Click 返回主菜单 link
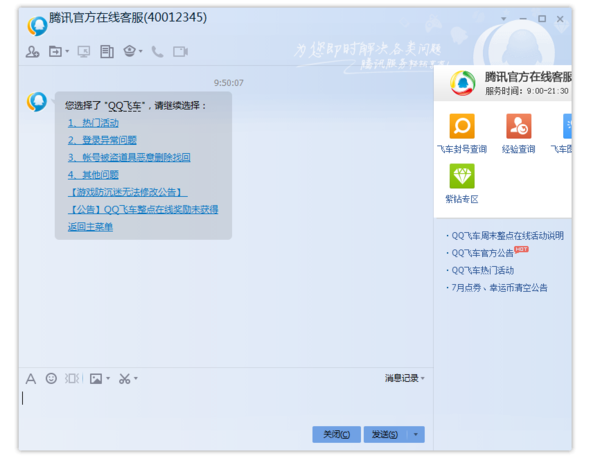 (90, 227)
